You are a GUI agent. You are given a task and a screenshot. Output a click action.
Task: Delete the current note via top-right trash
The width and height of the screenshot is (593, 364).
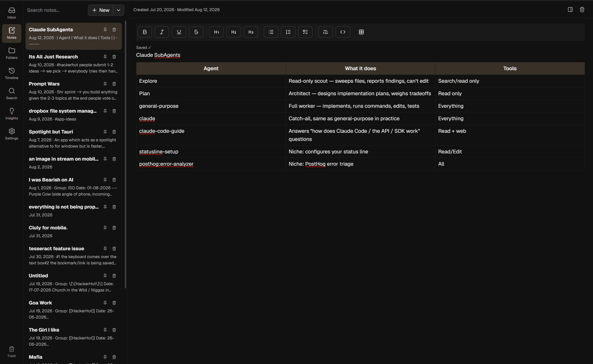coord(582,10)
